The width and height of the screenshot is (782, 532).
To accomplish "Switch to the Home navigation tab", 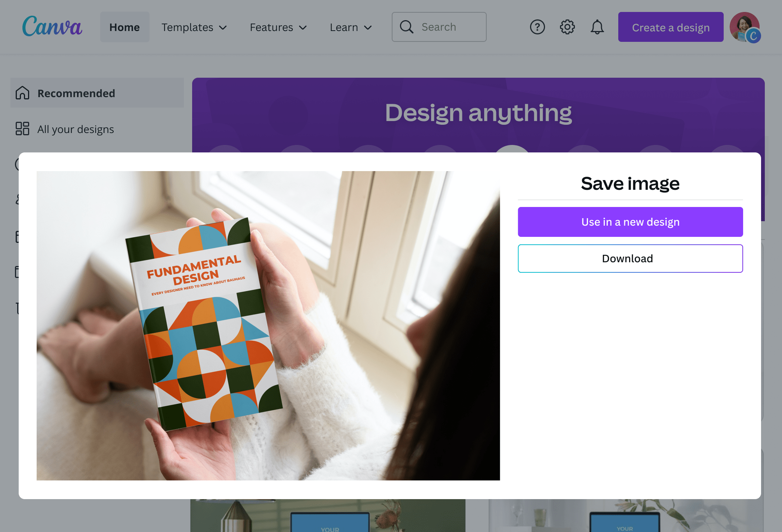I will click(124, 27).
